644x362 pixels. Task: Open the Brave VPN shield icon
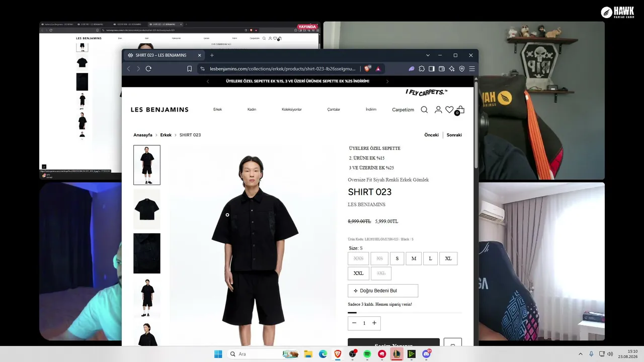coord(462,69)
